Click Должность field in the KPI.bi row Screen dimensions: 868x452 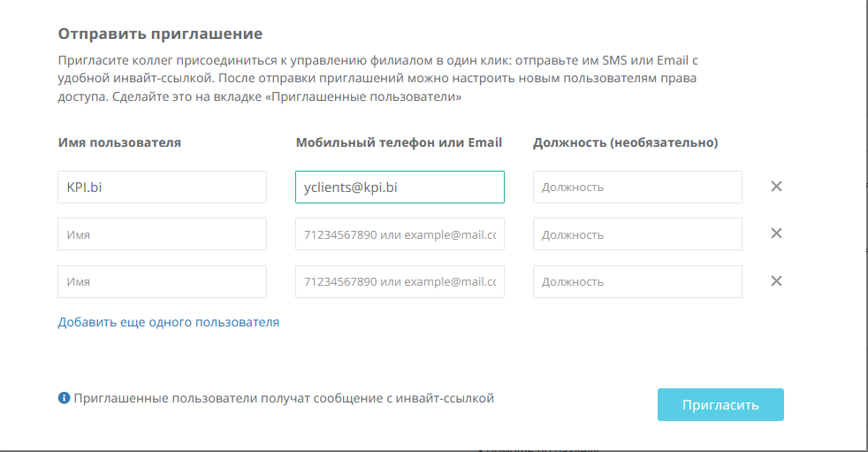[637, 188]
